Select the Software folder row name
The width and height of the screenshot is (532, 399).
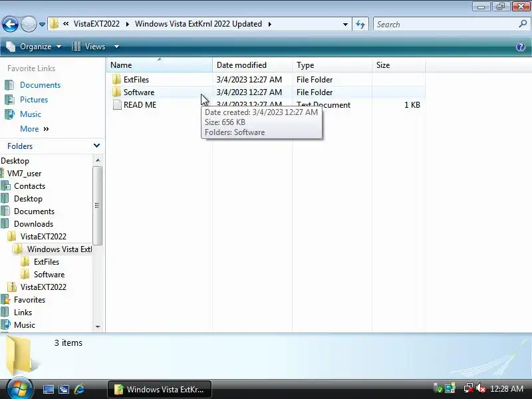[x=139, y=92]
